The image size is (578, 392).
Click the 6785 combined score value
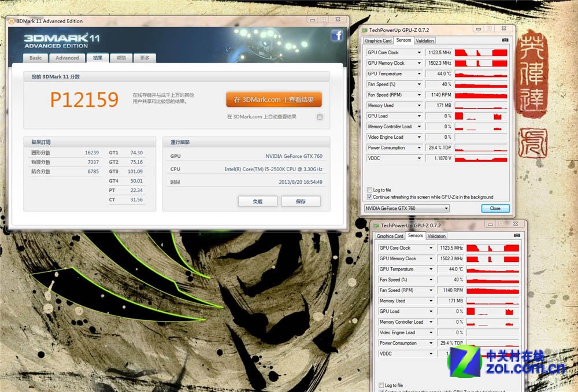tap(93, 172)
